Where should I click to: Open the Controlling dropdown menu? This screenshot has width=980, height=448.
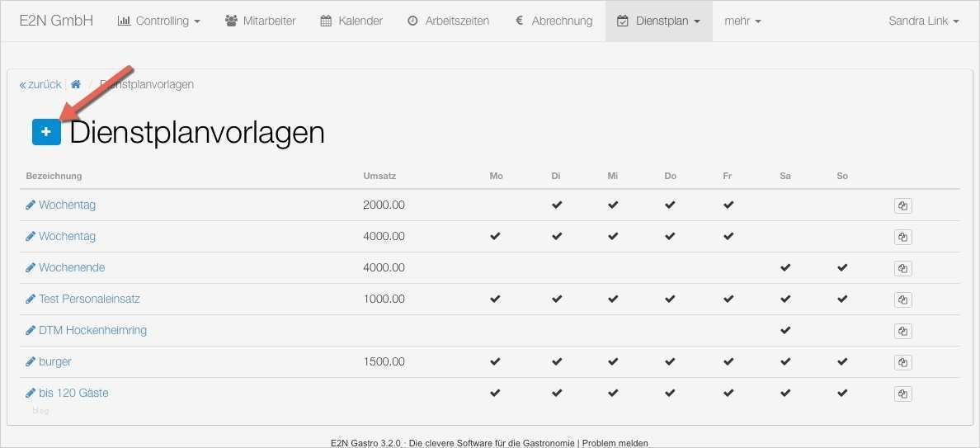pyautogui.click(x=159, y=21)
